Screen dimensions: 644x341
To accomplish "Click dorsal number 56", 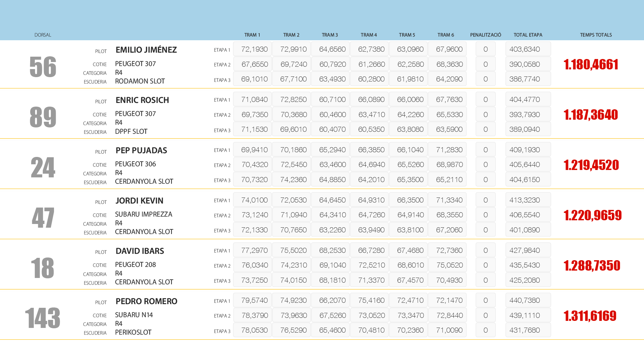I will (43, 67).
